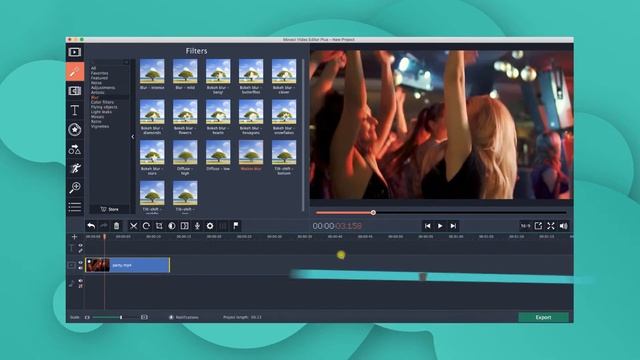640x360 pixels.
Task: Fit timeline zoom with scale plus icon
Action: click(x=144, y=317)
